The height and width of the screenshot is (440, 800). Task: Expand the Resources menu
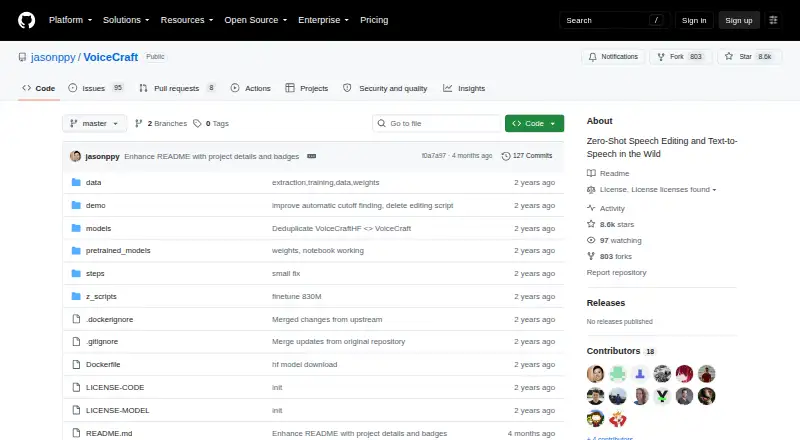[187, 20]
